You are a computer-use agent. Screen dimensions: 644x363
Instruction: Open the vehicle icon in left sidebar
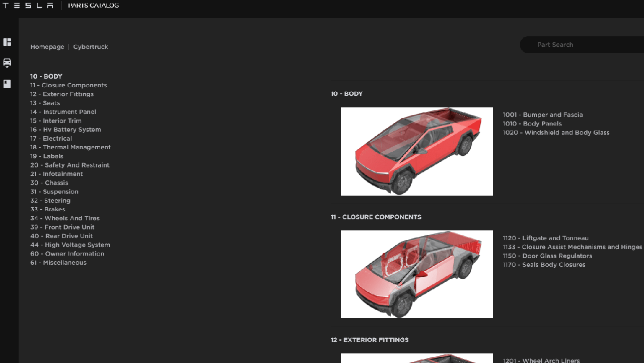[x=7, y=63]
